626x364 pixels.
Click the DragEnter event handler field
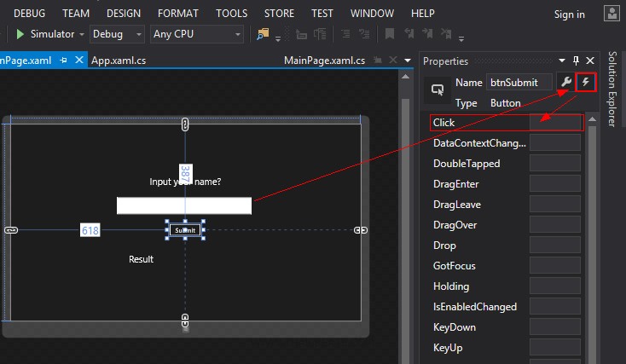pyautogui.click(x=555, y=183)
